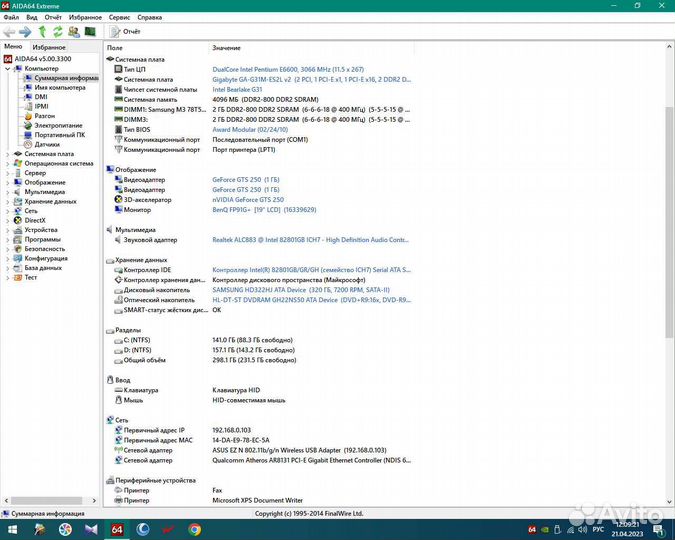Expand the Сервер tree node
Viewport: 675px width, 540px height.
point(7,173)
